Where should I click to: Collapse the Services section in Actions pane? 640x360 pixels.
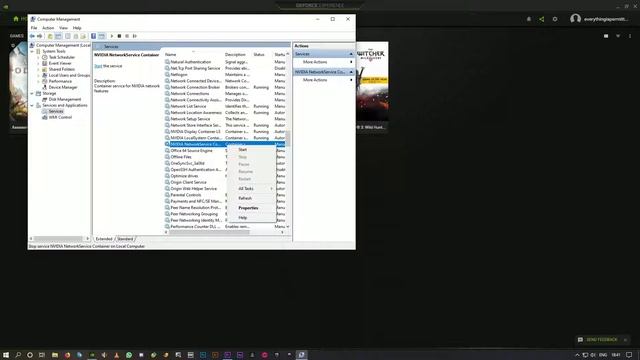(351, 54)
